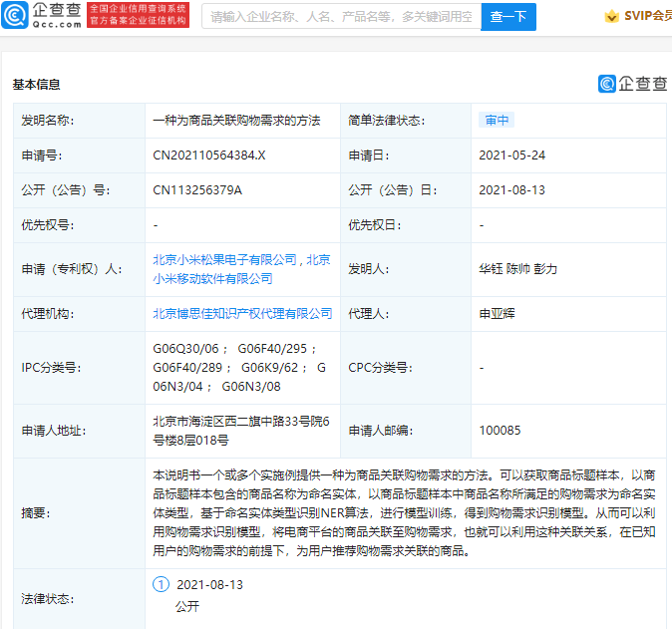Click the 代理人 label cell
This screenshot has height=629, width=672.
[x=406, y=314]
